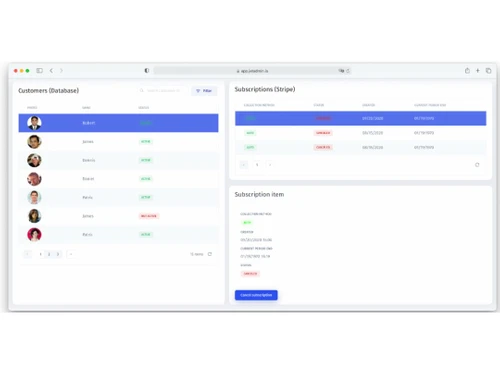
Task: Go to next page in Subscriptions pagination
Action: (270, 165)
